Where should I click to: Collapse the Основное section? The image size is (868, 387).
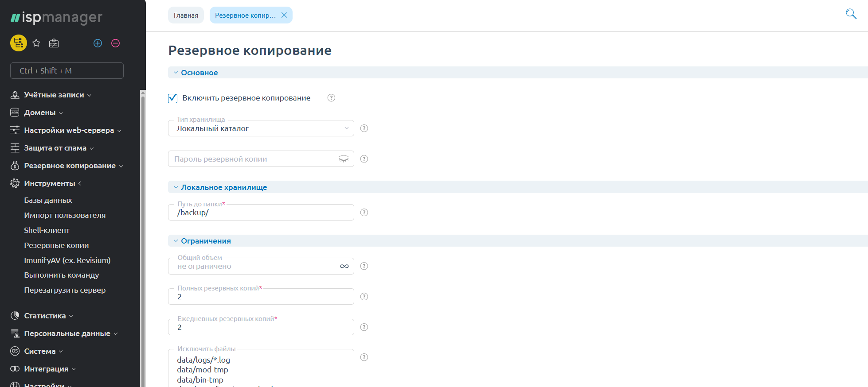pyautogui.click(x=199, y=73)
